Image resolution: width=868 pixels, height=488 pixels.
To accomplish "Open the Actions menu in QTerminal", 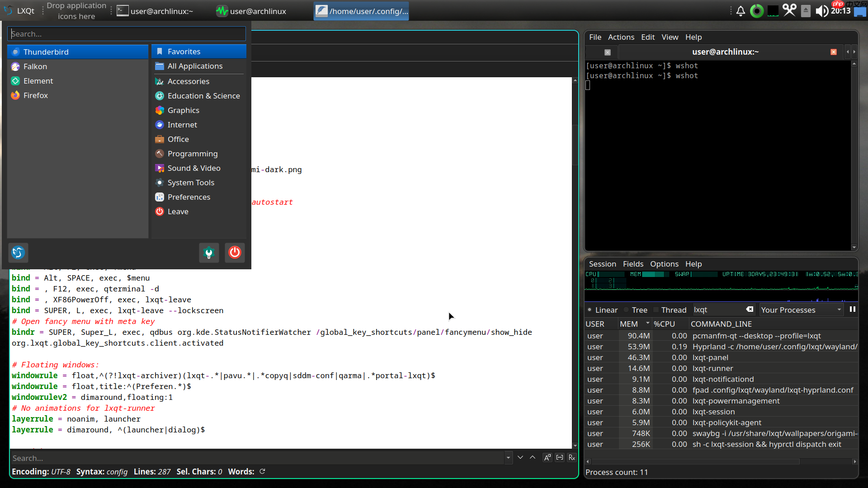I will point(621,38).
